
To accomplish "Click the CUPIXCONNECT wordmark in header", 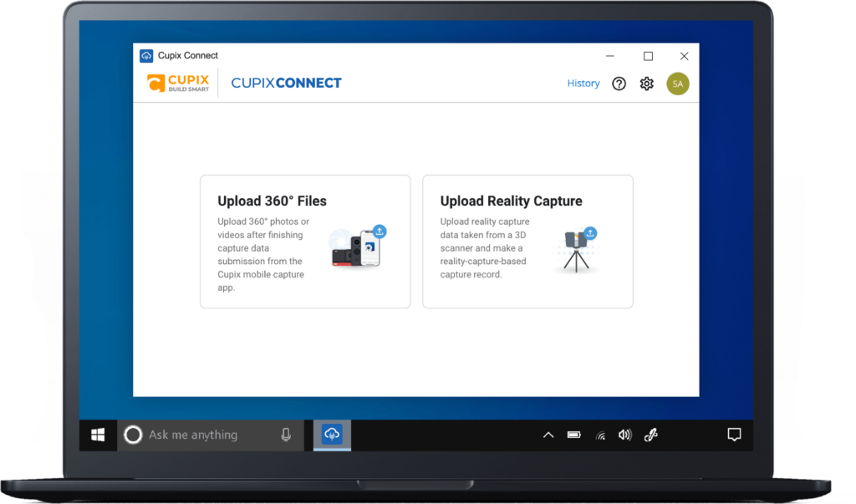I will [286, 83].
